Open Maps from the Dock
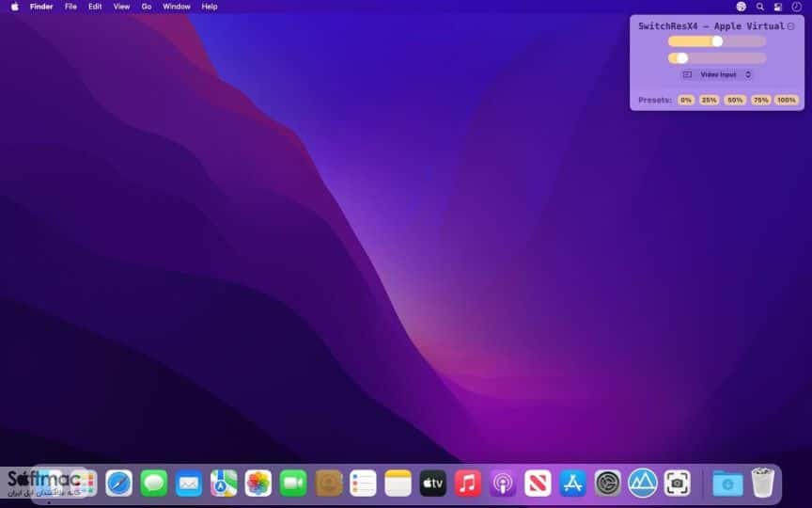812x508 pixels. pos(224,484)
